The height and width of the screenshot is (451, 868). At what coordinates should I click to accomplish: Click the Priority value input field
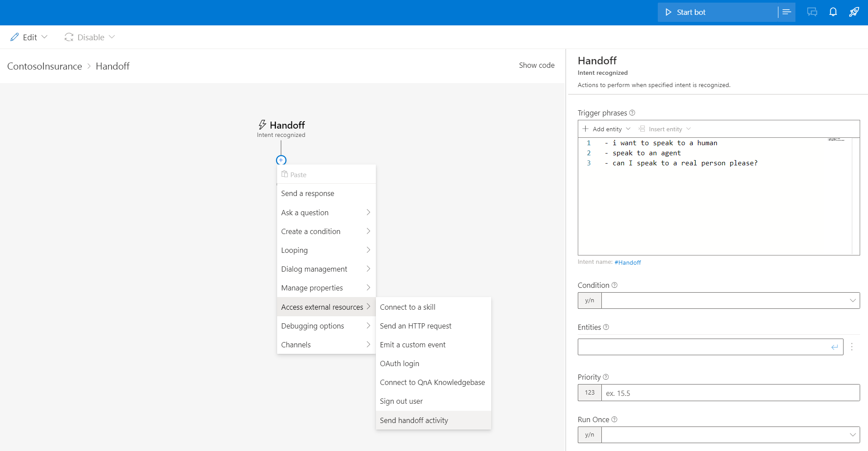699,393
